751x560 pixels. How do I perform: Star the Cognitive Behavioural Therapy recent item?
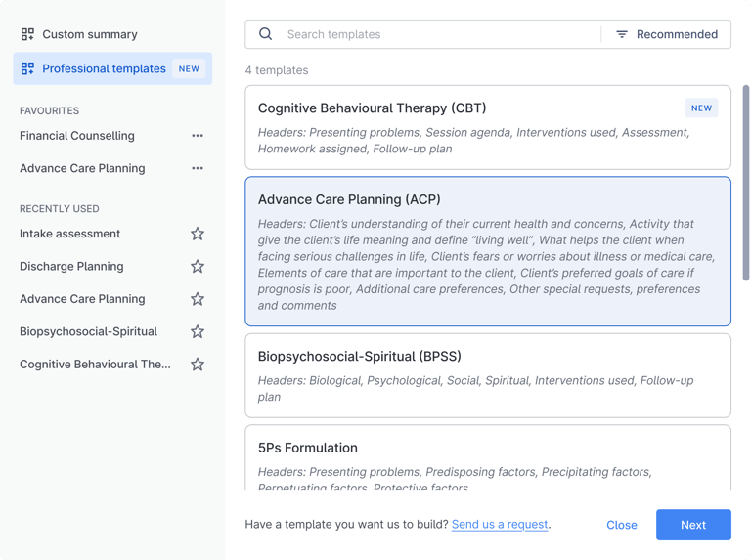click(198, 365)
